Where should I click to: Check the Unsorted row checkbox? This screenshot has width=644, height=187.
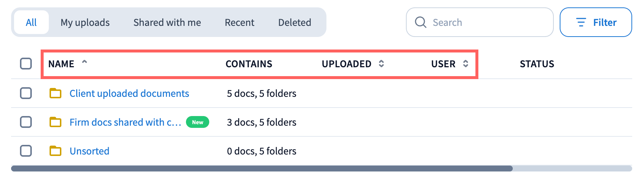[26, 151]
